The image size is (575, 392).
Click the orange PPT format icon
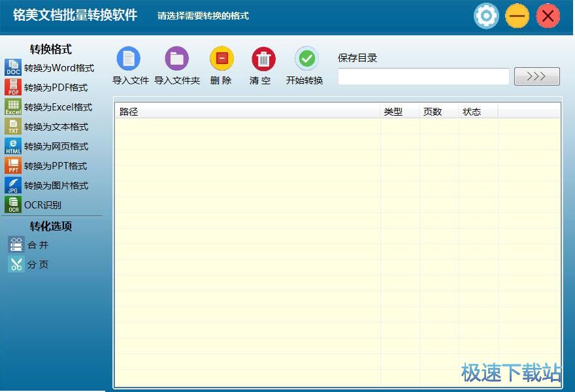coord(13,165)
